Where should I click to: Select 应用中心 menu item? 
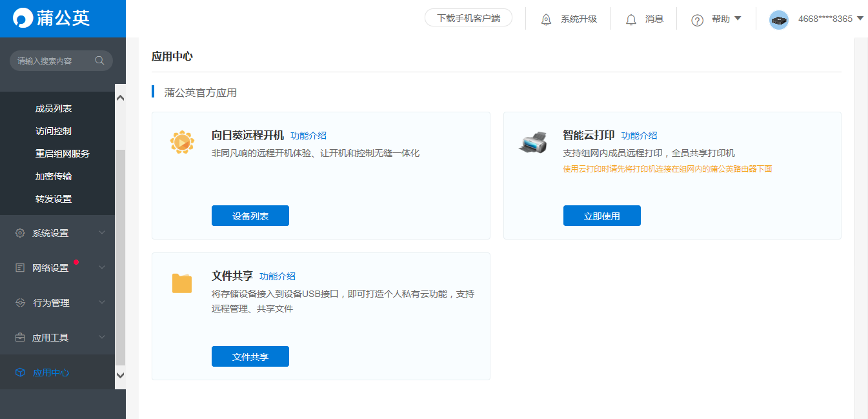click(57, 373)
